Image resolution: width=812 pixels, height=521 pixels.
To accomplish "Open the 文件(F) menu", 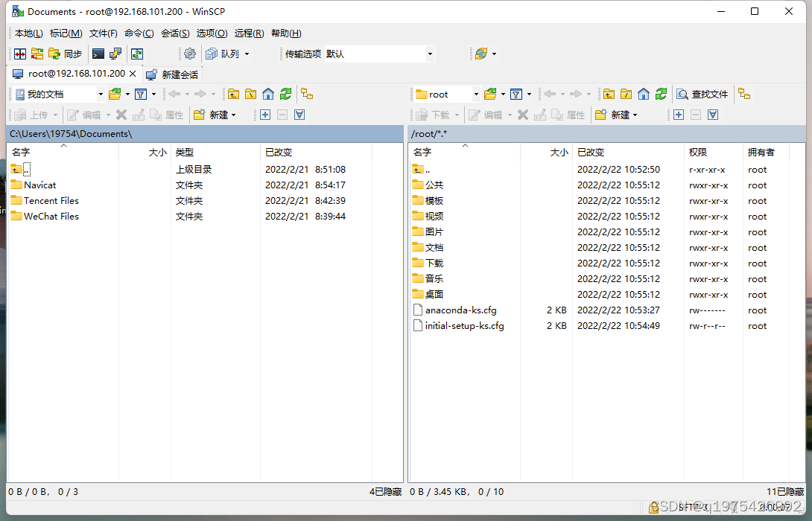I will (x=103, y=33).
